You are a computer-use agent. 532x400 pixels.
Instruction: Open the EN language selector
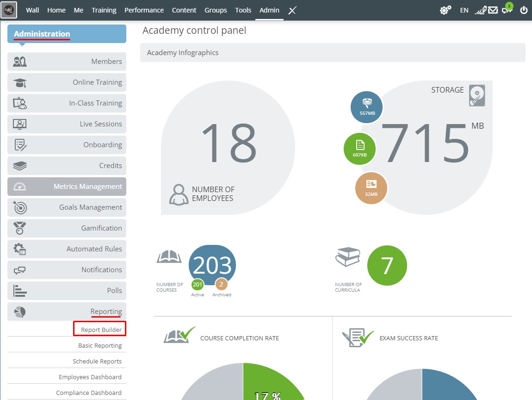(464, 10)
